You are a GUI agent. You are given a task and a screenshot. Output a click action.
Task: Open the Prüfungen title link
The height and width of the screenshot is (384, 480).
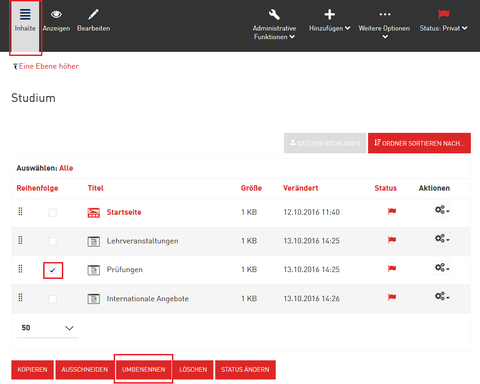125,270
